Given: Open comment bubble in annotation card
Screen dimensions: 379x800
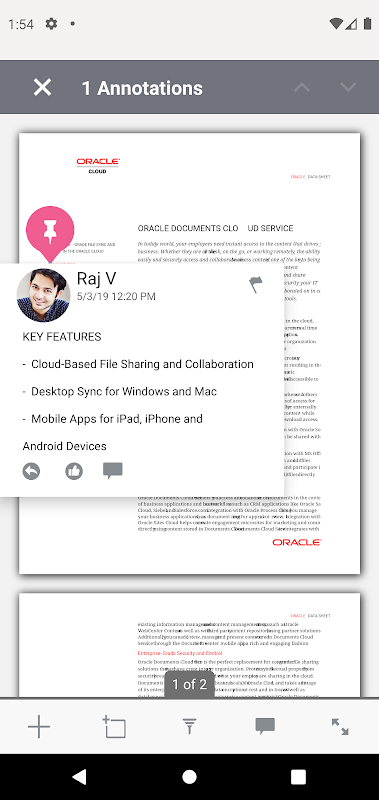Looking at the screenshot, I should click(113, 470).
